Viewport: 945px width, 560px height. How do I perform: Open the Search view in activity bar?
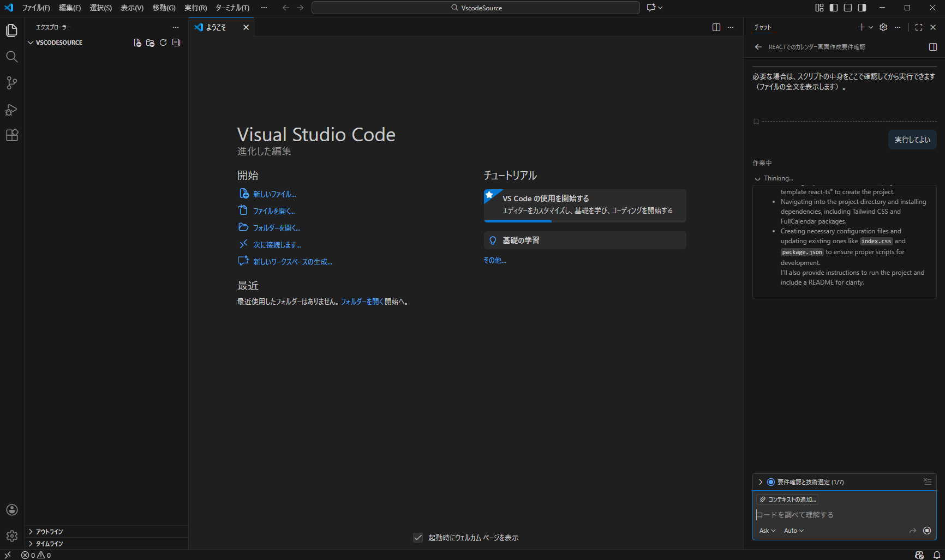11,57
